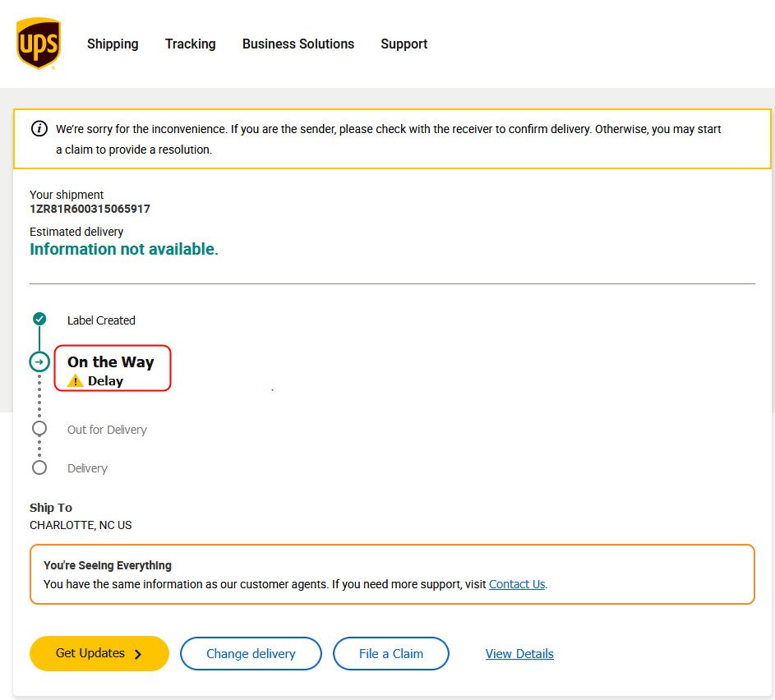This screenshot has height=700, width=775.
Task: Click the Out for Delivery step text
Action: (x=108, y=430)
